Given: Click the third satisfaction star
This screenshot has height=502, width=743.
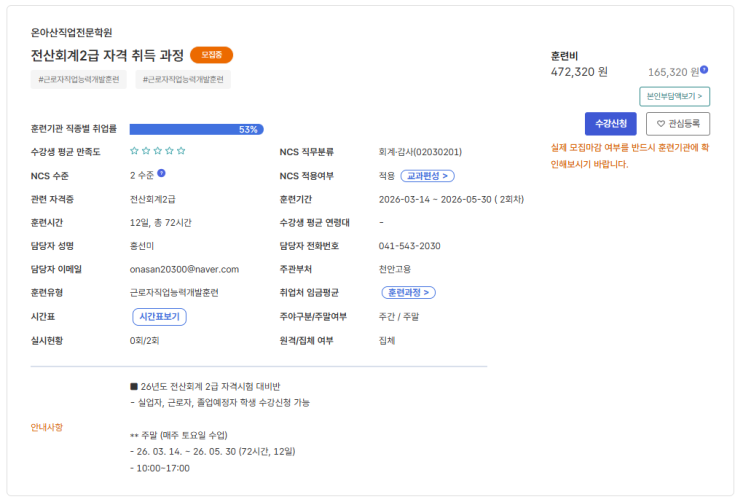Looking at the screenshot, I should click(x=158, y=151).
